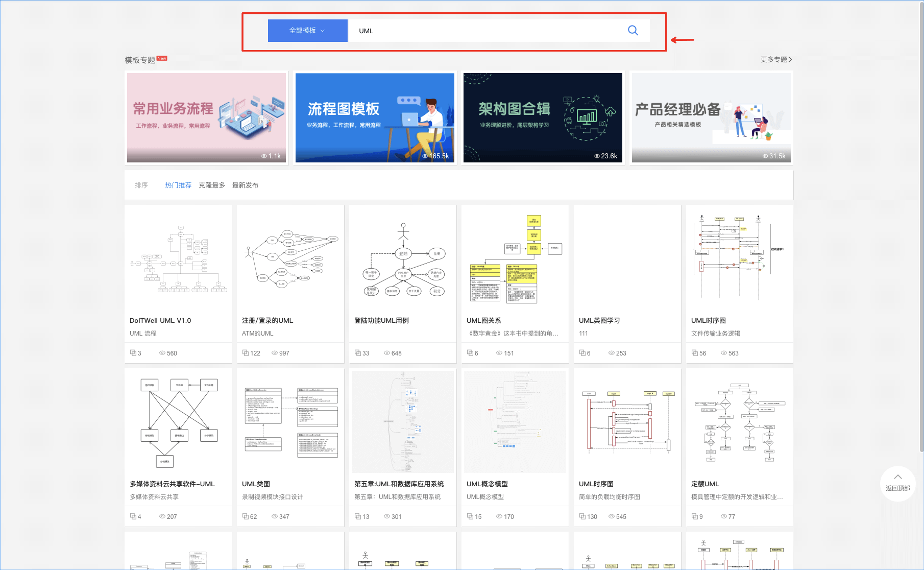This screenshot has height=570, width=924.
Task: Click views eye icon on 多媒体资料云共享 card
Action: (x=162, y=516)
